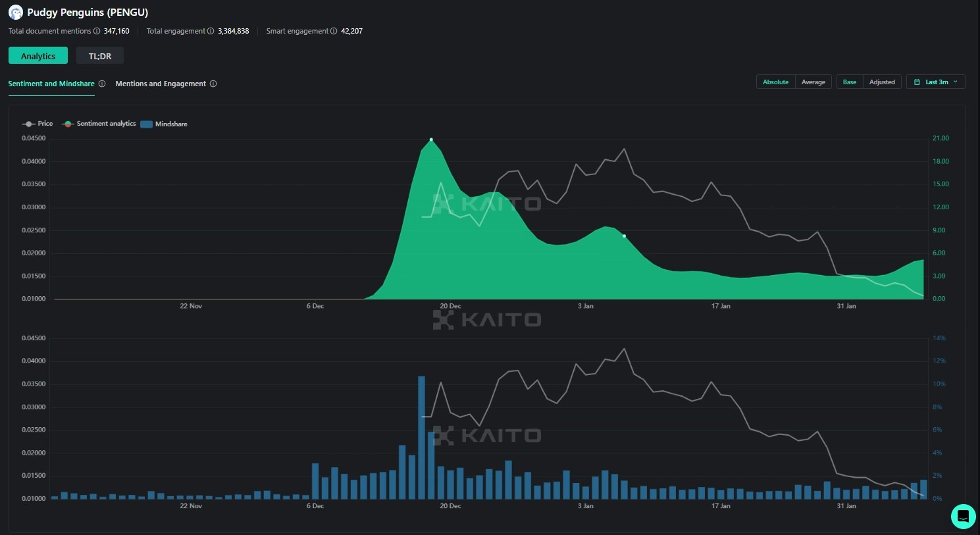Viewport: 980px width, 535px height.
Task: Click 22 Nov label under sentiment chart
Action: coord(191,306)
